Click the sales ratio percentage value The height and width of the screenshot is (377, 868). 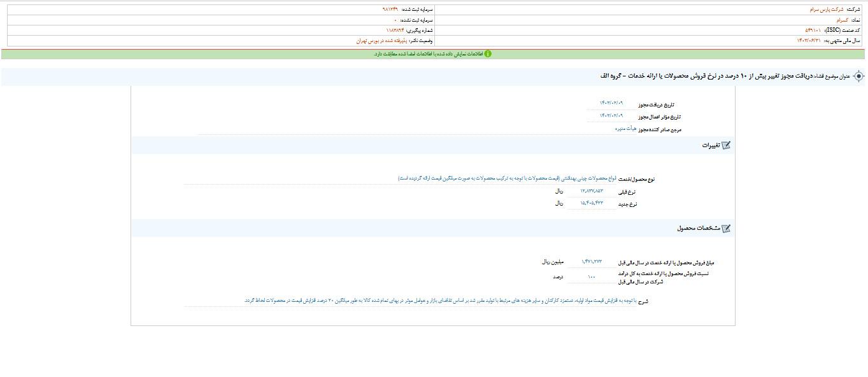(592, 277)
